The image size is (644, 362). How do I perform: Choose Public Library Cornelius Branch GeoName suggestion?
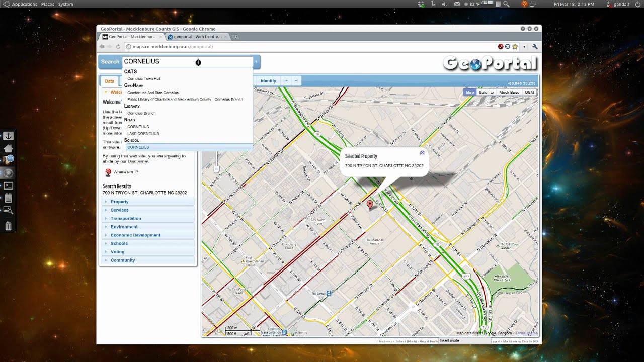pos(185,100)
